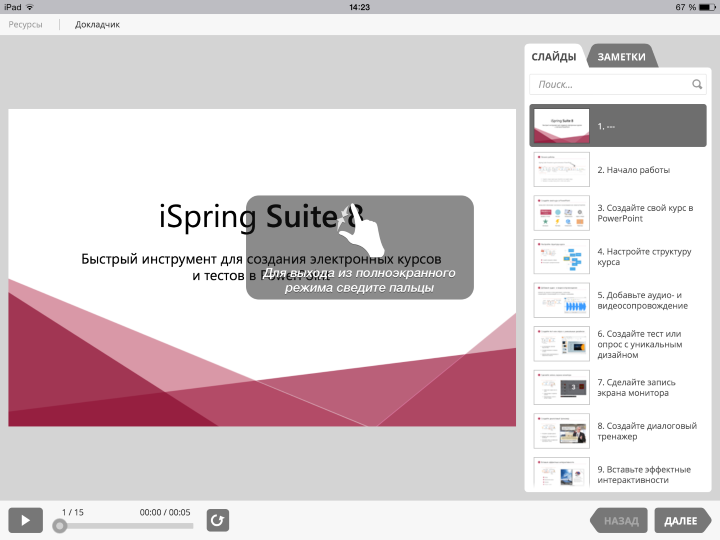This screenshot has width=720, height=540.
Task: Tap the battery icon in status bar
Action: (x=707, y=7)
